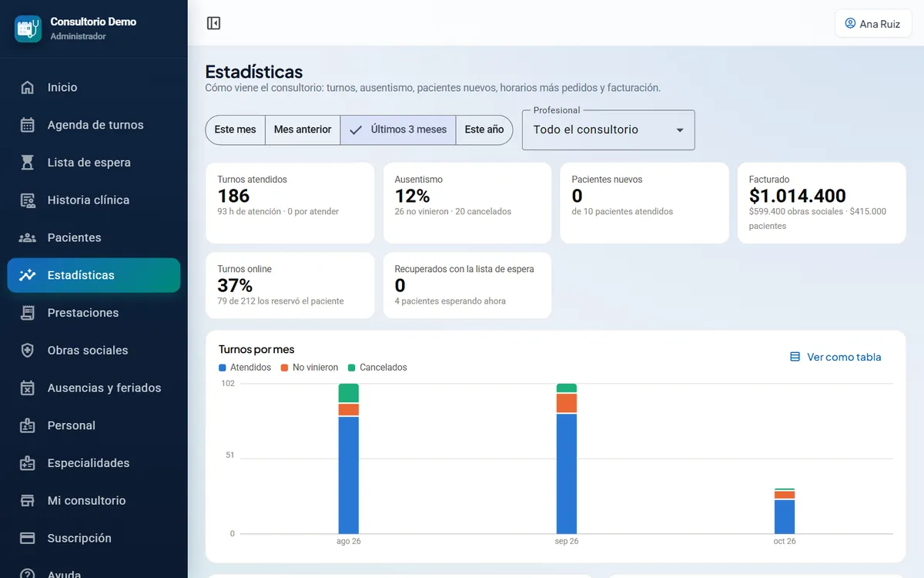
Task: Click the sep 26 blue bar segment
Action: click(567, 474)
